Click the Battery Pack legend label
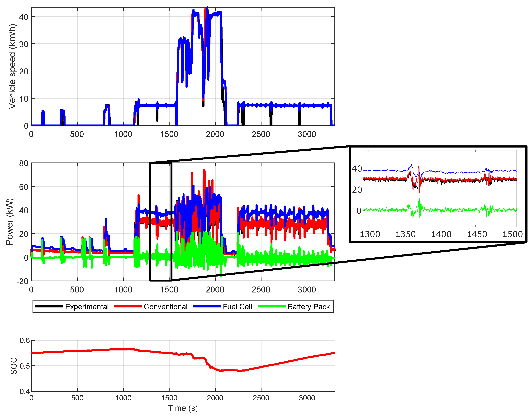 pos(309,307)
